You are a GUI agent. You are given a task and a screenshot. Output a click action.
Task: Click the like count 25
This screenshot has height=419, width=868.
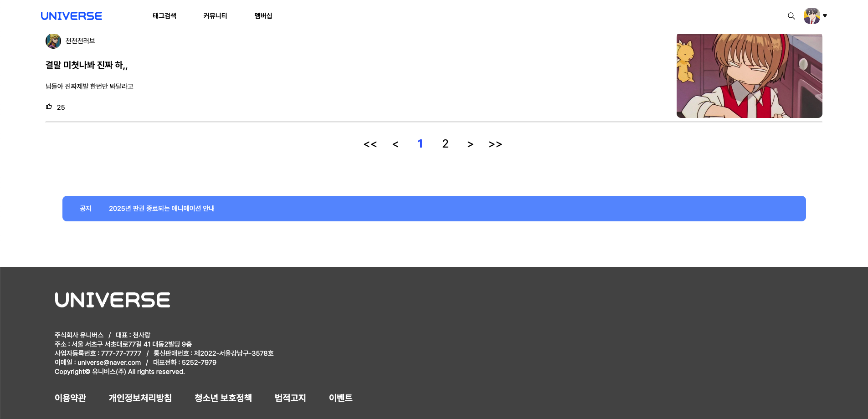[x=61, y=107]
